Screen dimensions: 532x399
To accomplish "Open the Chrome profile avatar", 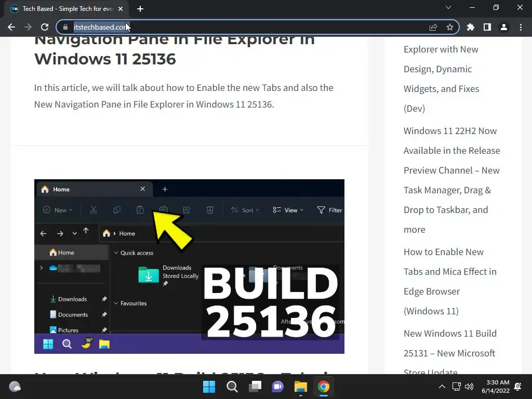I will [x=504, y=27].
